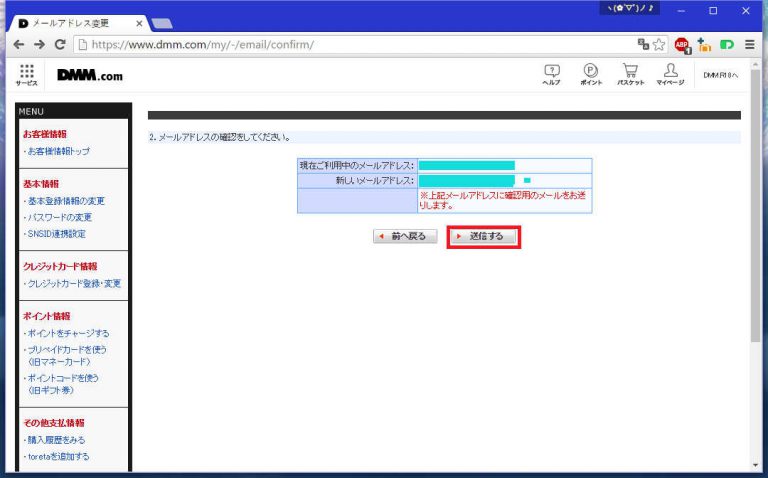Bookmark this page with the star icon
768x478 pixels.
click(659, 45)
